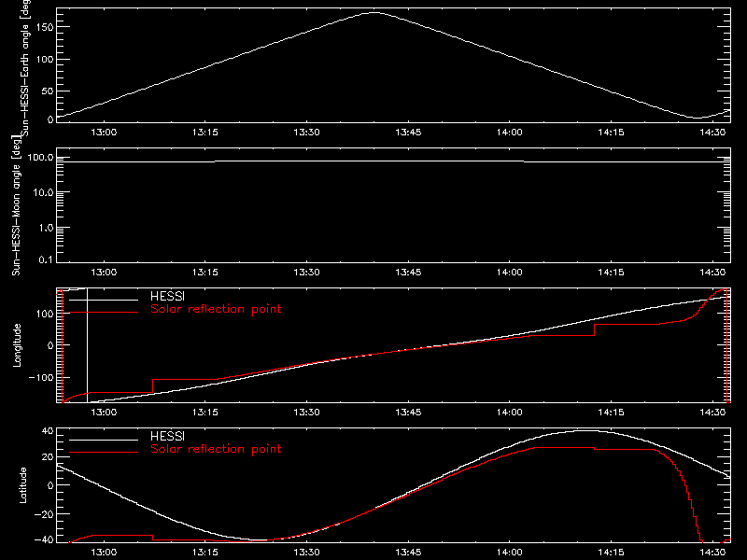Click the 1.0 tick on Moon angle axis
The width and height of the screenshot is (747, 560).
point(46,228)
